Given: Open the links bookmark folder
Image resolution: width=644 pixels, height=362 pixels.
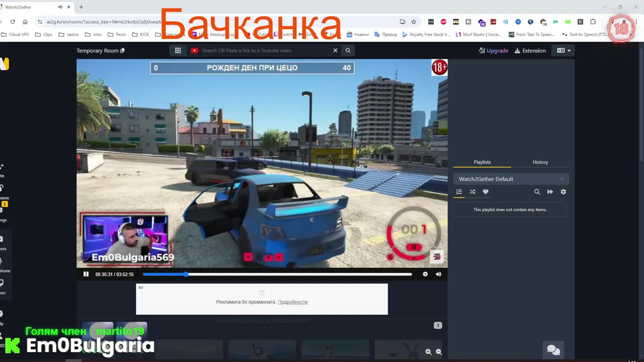Looking at the screenshot, I should (93, 35).
